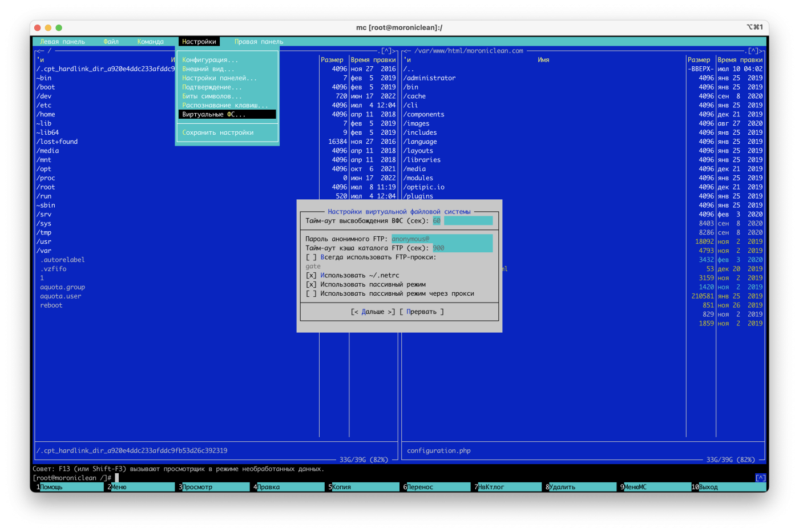Select '/libraries' directory in right panel
The height and width of the screenshot is (532, 799).
click(422, 160)
